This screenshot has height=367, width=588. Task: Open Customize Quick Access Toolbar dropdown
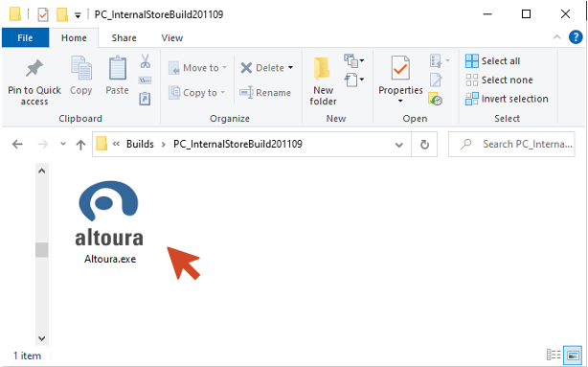click(78, 15)
